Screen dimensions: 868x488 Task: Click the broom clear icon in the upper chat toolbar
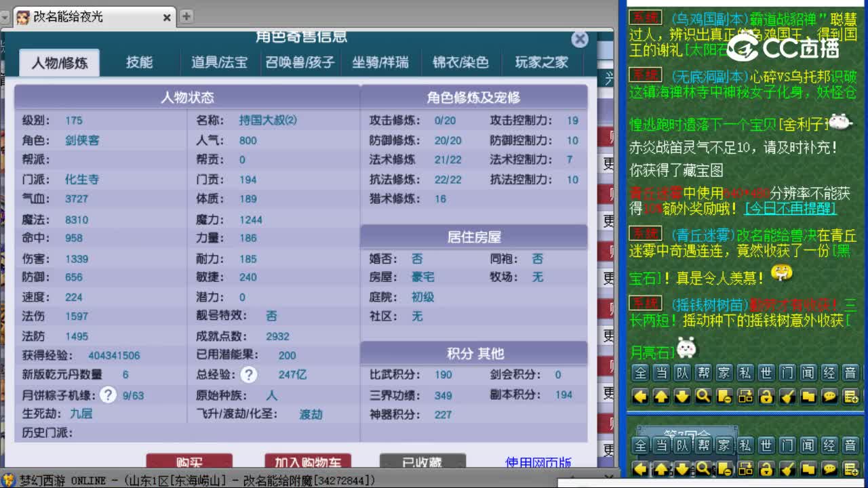[x=787, y=396]
